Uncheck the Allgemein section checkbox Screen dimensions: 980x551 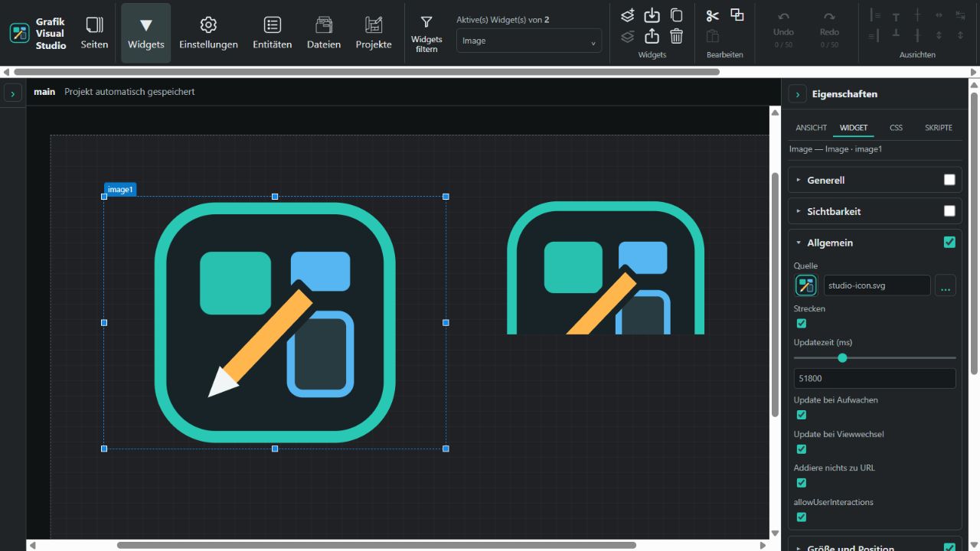tap(949, 243)
